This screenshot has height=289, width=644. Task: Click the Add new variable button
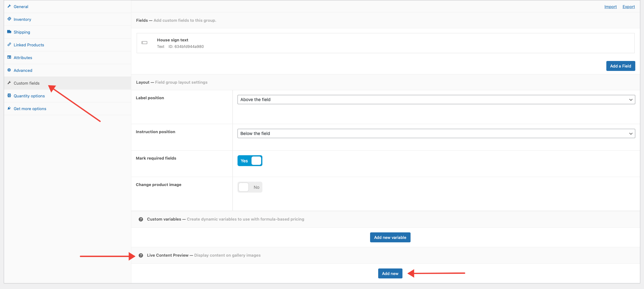390,237
